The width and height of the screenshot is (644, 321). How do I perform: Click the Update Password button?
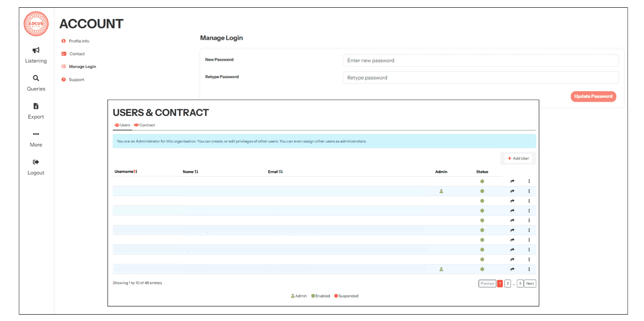tap(593, 97)
